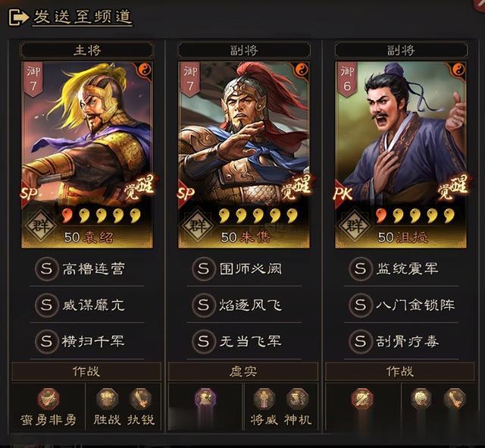Click the 蛮勇非勇 trait icon

(48, 399)
